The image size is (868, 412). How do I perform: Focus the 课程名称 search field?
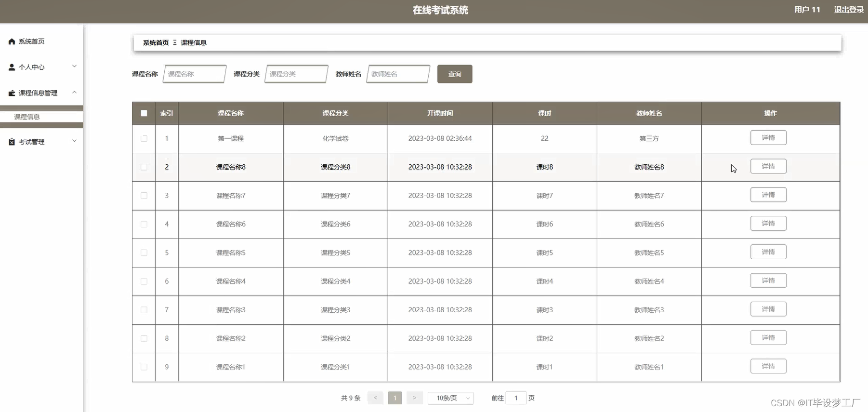pos(195,74)
